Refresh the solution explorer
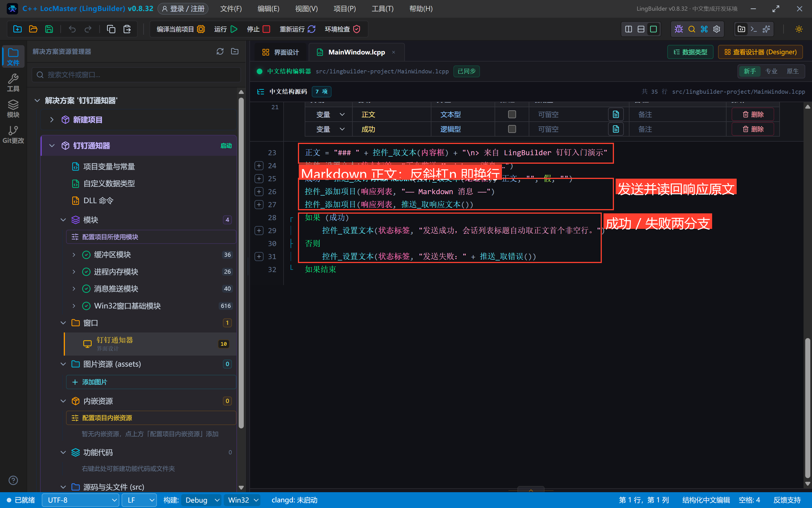The width and height of the screenshot is (812, 508). [x=220, y=51]
